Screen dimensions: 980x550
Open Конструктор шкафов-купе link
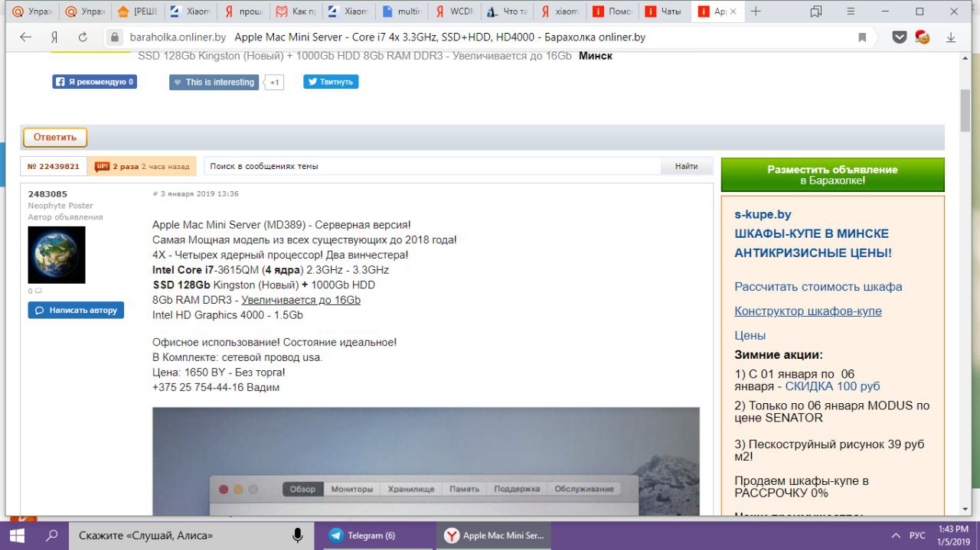[x=808, y=311]
